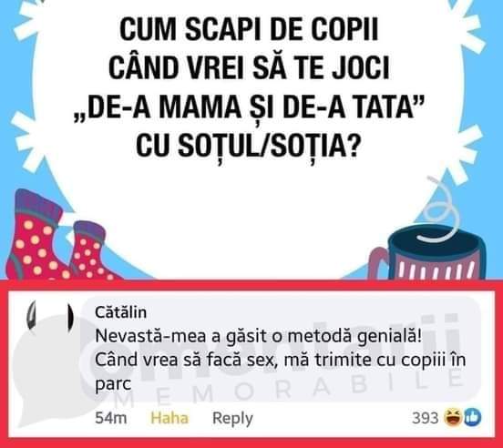Click the word parc in the comment
The height and width of the screenshot is (448, 503).
click(x=113, y=384)
